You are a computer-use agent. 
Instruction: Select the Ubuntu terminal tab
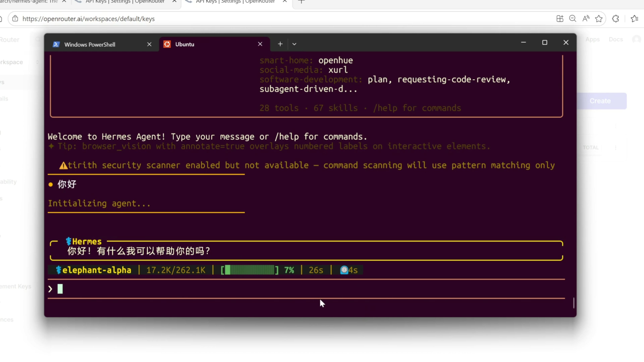tap(185, 44)
